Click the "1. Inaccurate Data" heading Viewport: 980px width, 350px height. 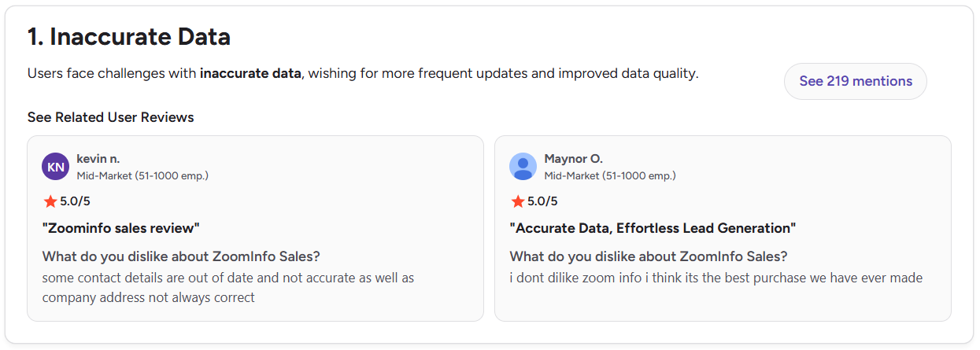(x=129, y=36)
